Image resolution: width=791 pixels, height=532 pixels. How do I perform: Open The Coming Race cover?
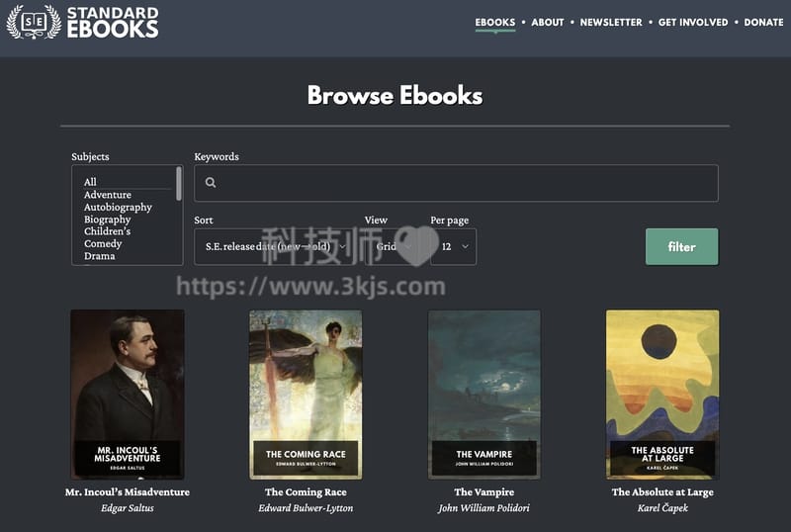click(306, 395)
